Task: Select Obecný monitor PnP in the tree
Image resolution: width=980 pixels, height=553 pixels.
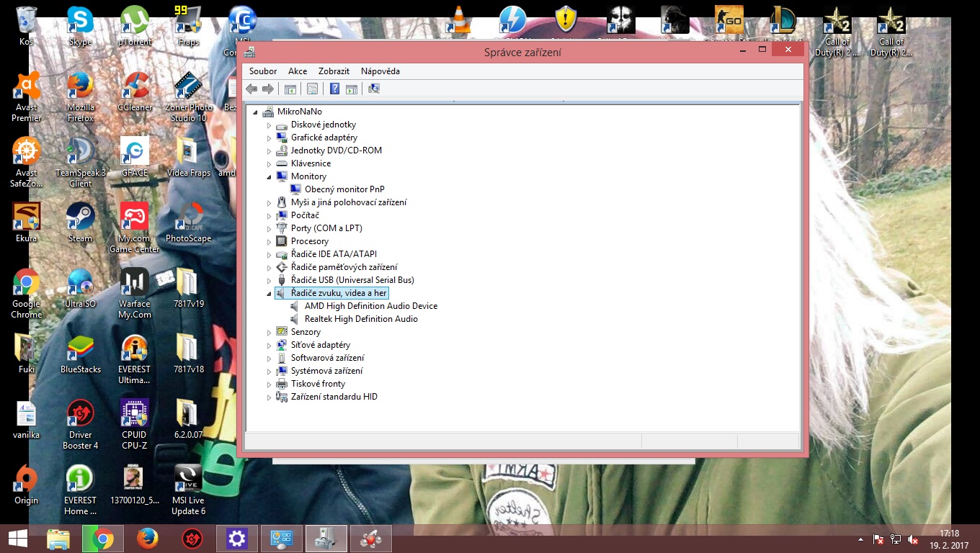Action: tap(344, 189)
